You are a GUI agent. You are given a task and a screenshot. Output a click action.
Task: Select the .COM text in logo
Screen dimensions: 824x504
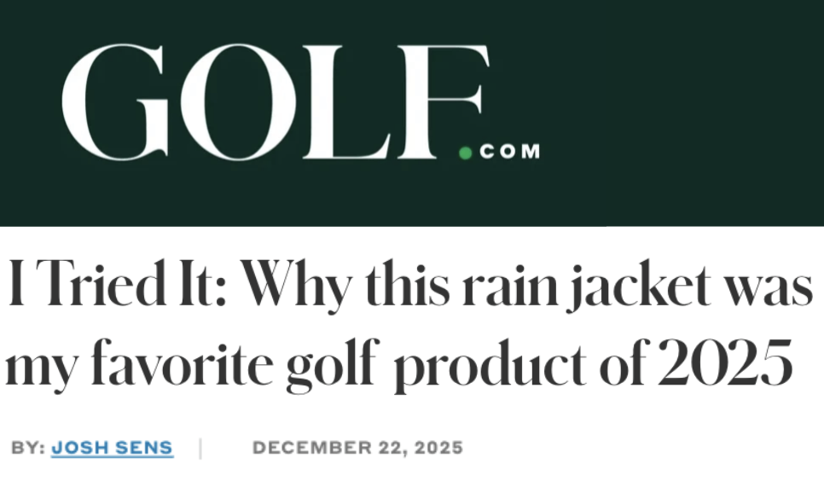(509, 151)
